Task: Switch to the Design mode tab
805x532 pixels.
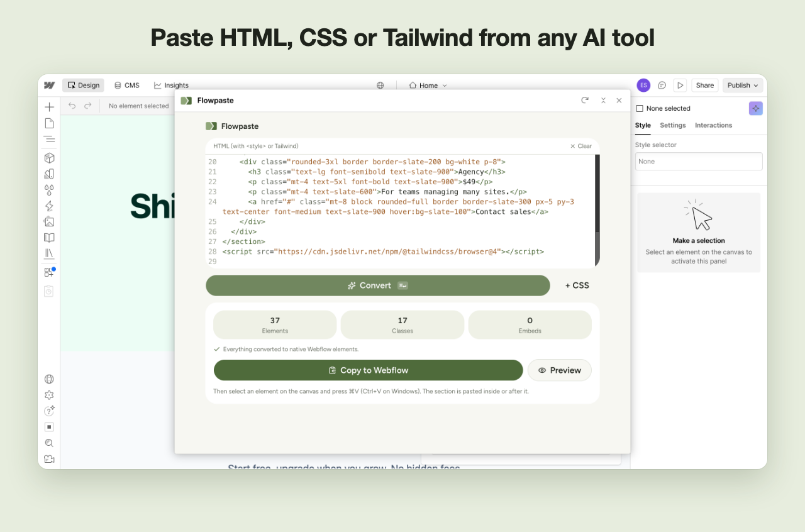Action: tap(83, 86)
